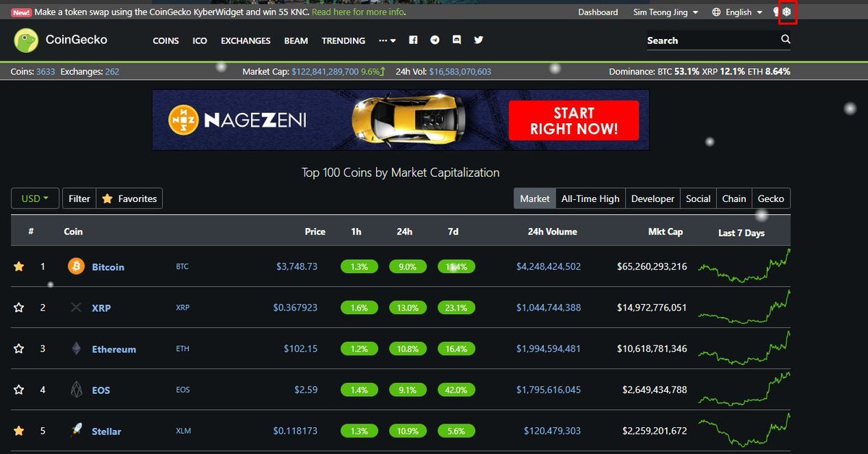Click the Coins count 3633 link

point(45,72)
